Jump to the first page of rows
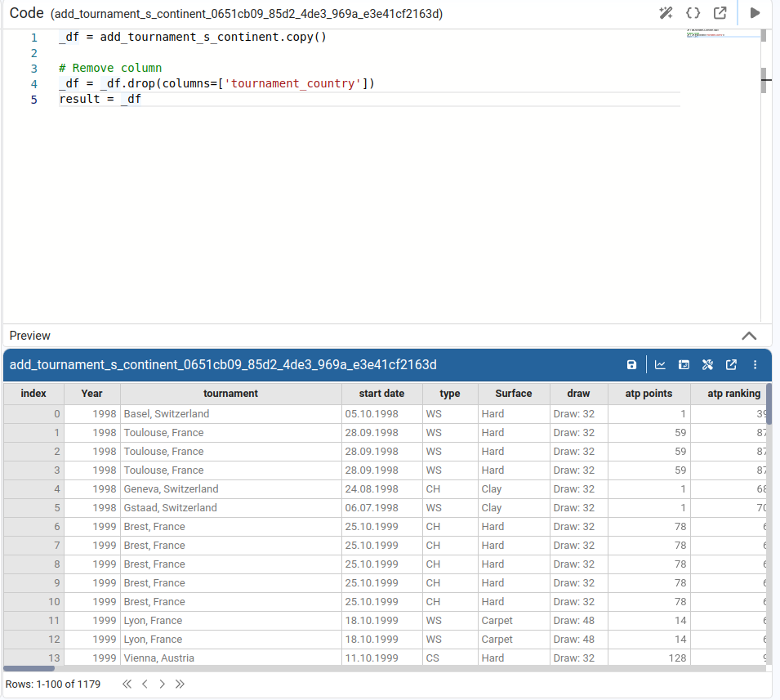This screenshot has width=780, height=700. [x=127, y=684]
